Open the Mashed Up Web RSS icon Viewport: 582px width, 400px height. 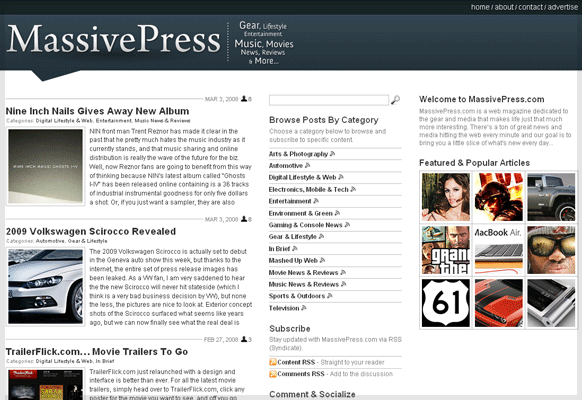click(x=322, y=260)
